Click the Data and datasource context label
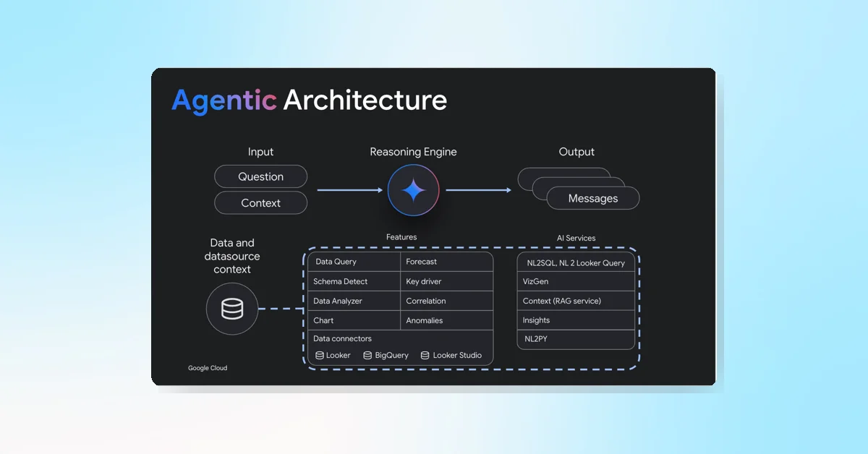Image resolution: width=868 pixels, height=454 pixels. 232,256
